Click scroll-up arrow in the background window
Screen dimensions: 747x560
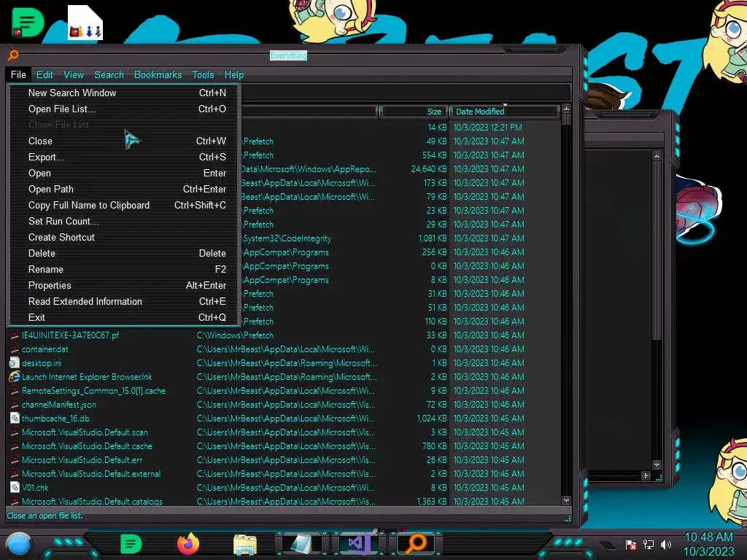(x=657, y=156)
